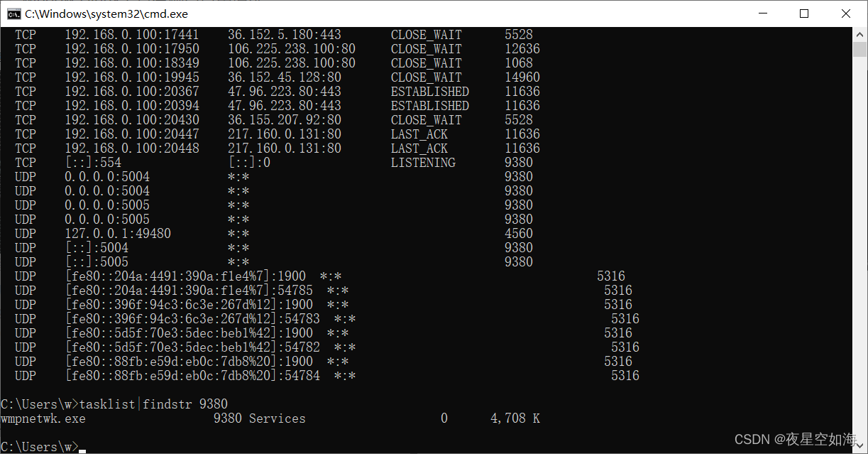868x454 pixels.
Task: Click address [fe80::5d5f:70e3:5dec:beb1%42]:1900
Action: [x=189, y=333]
